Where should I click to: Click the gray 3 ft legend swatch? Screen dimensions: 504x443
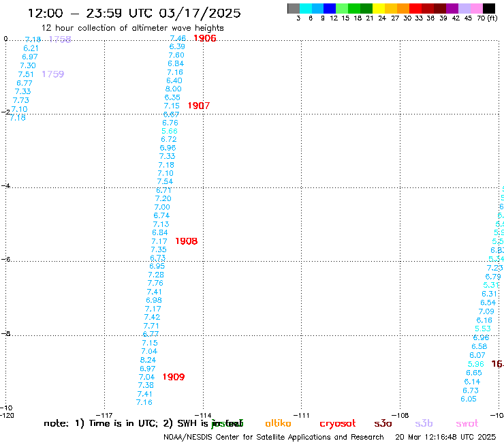pos(294,8)
